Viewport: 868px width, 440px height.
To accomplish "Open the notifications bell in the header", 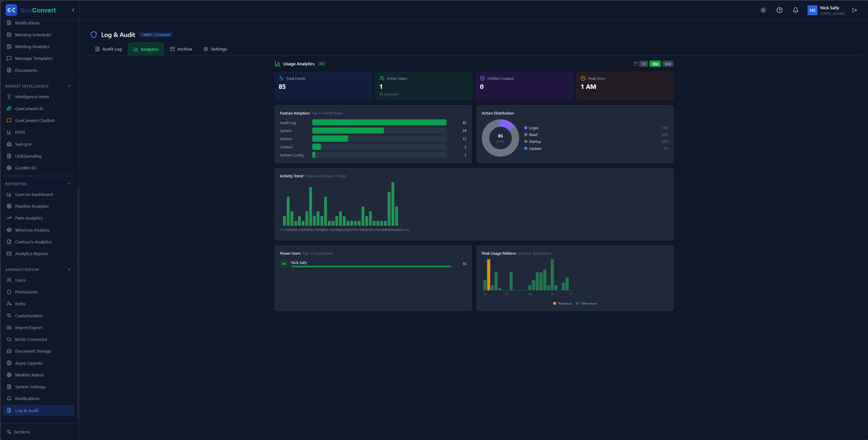I will (x=795, y=10).
